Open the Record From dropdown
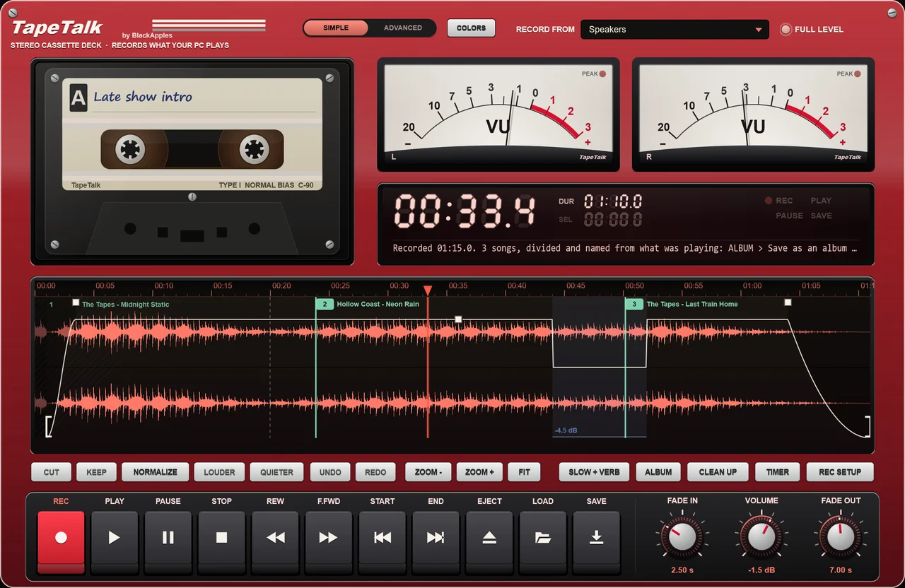 675,30
